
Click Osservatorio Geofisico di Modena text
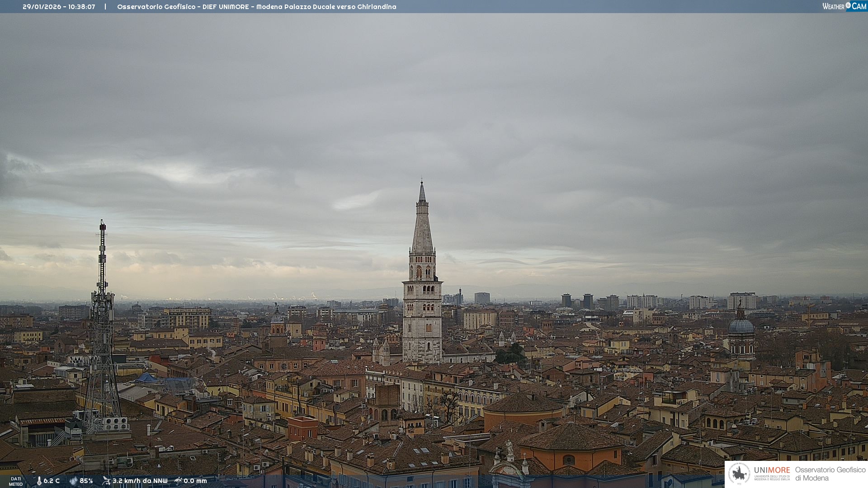pos(830,474)
